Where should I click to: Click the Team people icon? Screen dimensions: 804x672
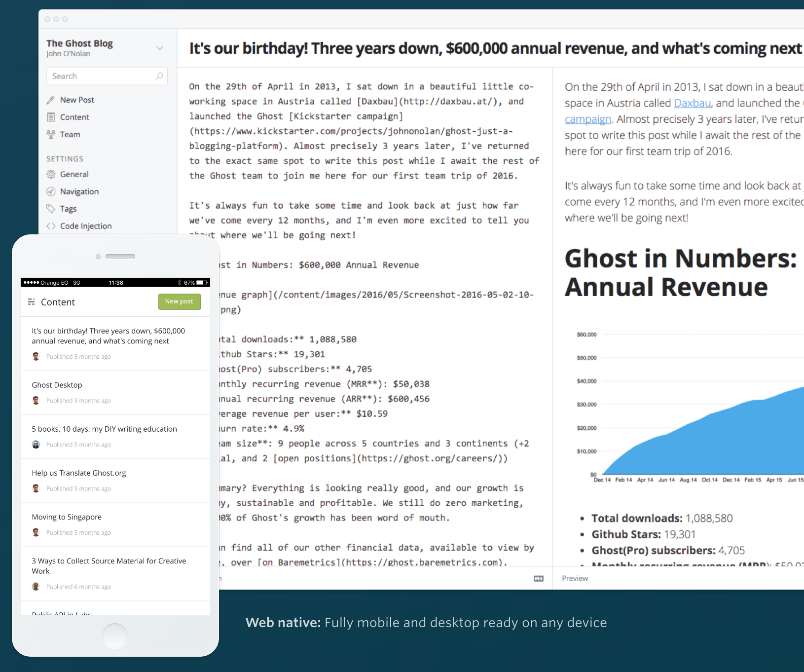click(x=51, y=134)
